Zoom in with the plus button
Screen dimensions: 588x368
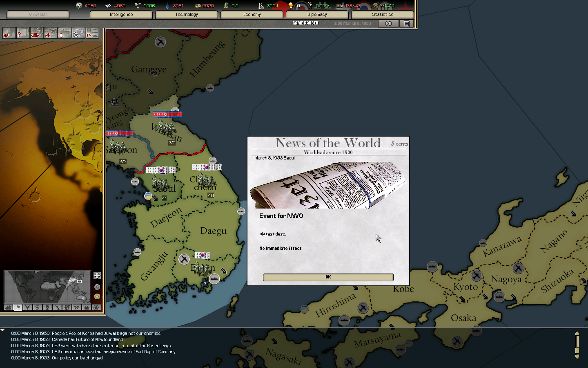[97, 287]
